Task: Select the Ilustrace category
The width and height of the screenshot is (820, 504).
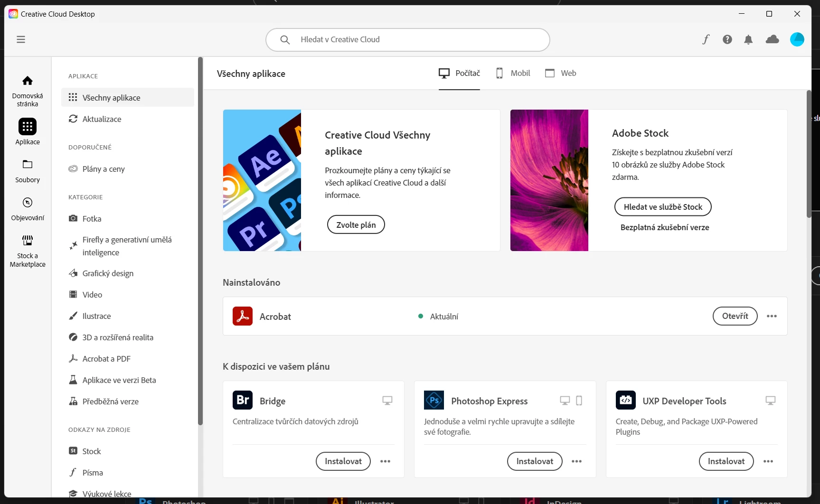Action: pos(128,316)
